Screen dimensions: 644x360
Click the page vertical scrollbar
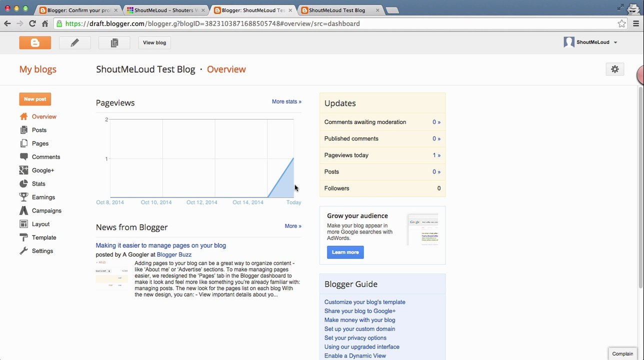[x=641, y=187]
